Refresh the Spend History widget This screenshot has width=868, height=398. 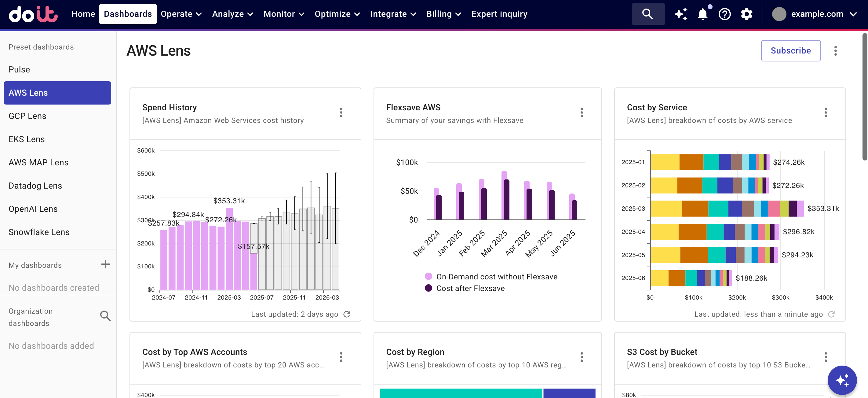click(x=347, y=314)
